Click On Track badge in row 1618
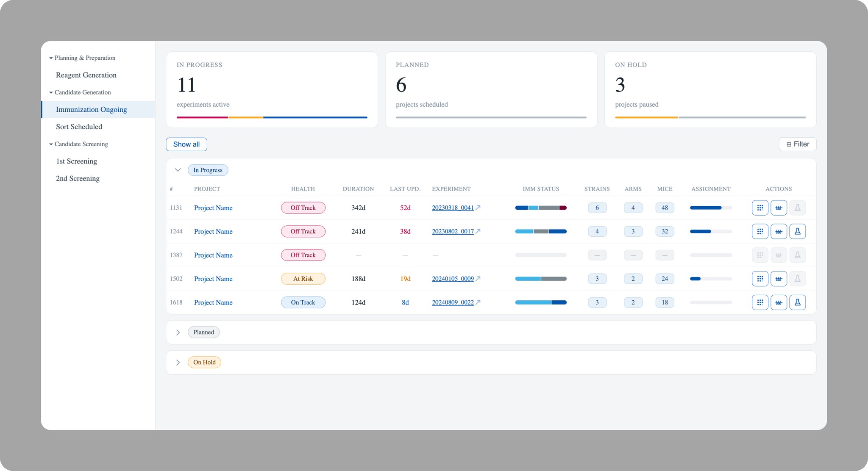The width and height of the screenshot is (868, 471). tap(303, 302)
